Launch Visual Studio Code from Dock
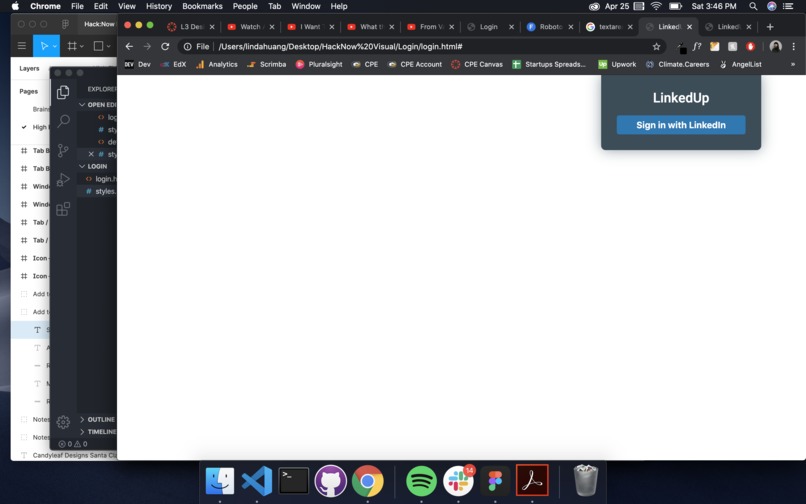 [x=257, y=481]
